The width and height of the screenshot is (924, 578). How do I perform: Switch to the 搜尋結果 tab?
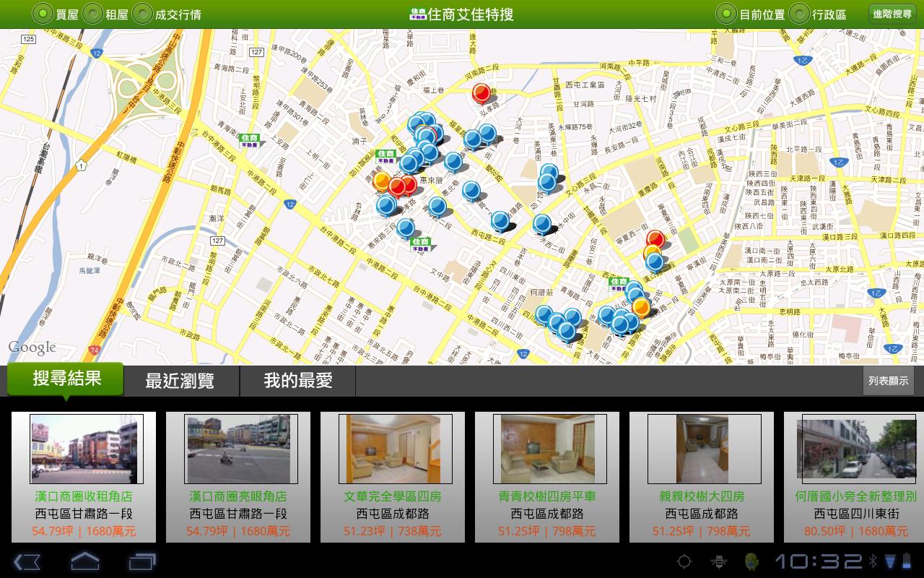click(66, 379)
